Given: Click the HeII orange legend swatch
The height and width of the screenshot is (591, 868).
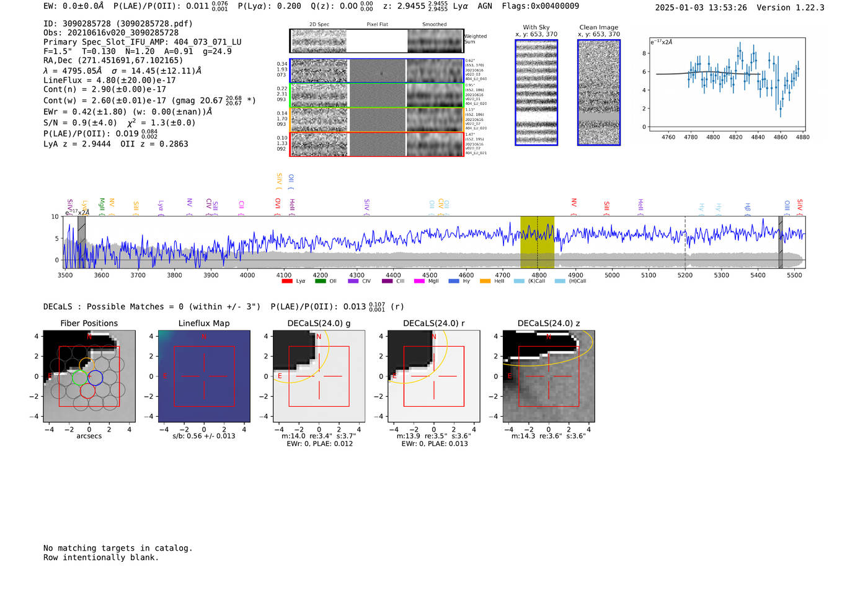Looking at the screenshot, I should point(485,282).
